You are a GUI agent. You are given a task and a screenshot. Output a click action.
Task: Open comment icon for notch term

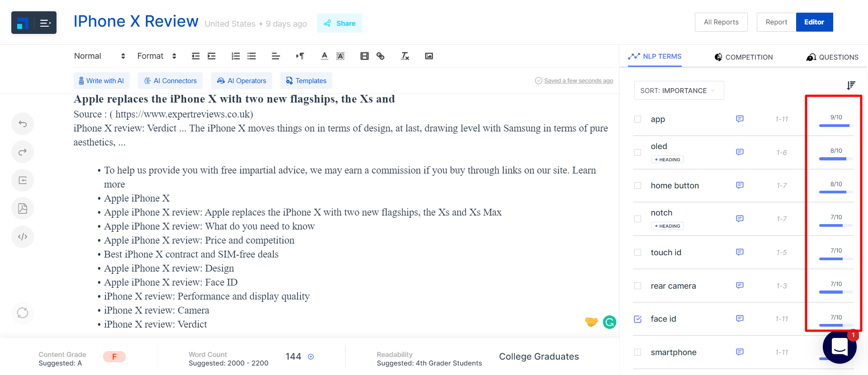point(740,219)
